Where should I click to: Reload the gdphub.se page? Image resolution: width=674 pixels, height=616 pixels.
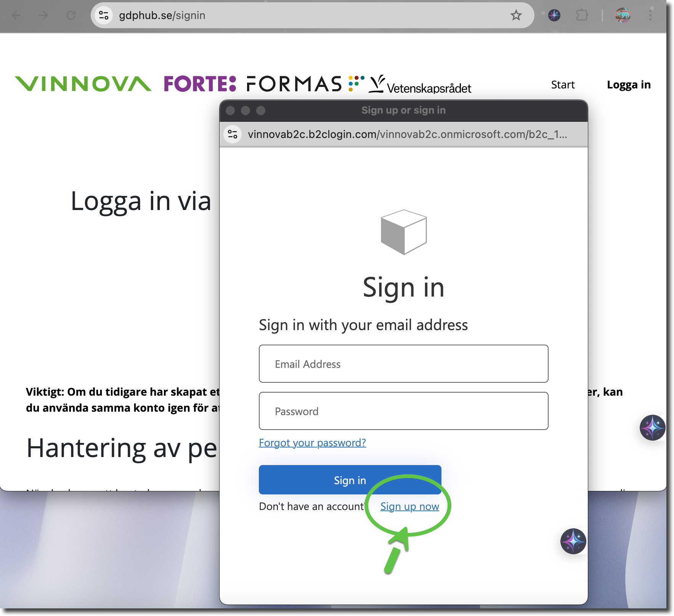(x=71, y=15)
